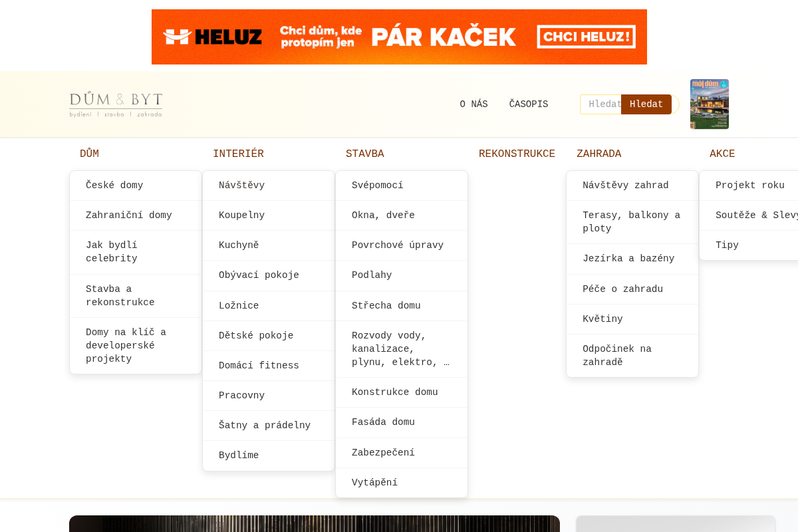Submit search with the Hledat button
798x532 pixels.
click(646, 104)
